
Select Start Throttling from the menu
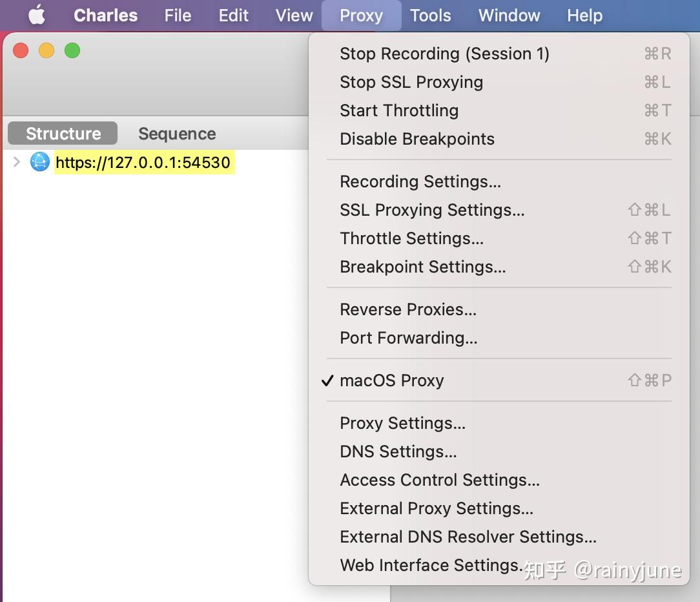tap(398, 110)
